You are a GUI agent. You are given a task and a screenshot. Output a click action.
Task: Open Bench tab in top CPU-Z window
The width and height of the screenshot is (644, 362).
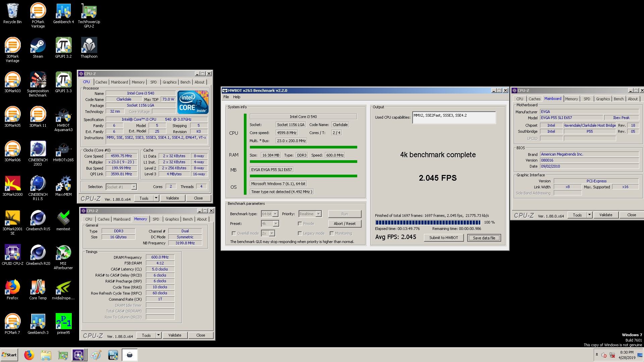[x=185, y=82]
